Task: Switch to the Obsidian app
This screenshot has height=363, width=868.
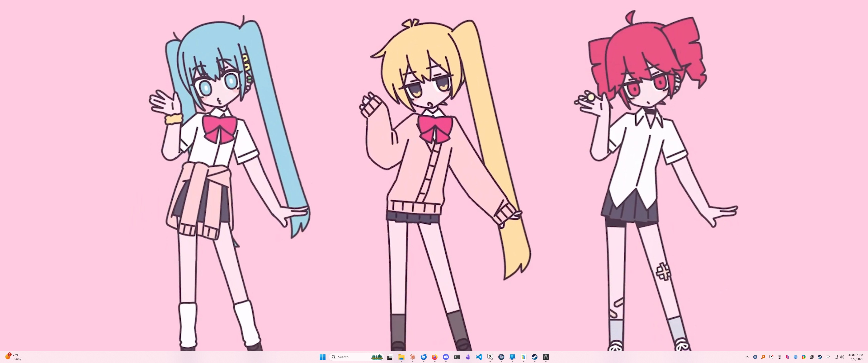Action: coord(468,357)
